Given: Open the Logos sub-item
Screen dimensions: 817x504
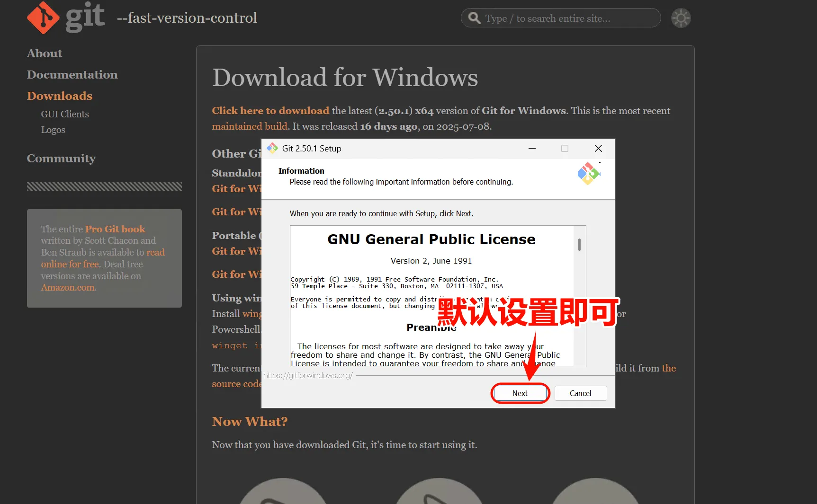Looking at the screenshot, I should pos(53,130).
